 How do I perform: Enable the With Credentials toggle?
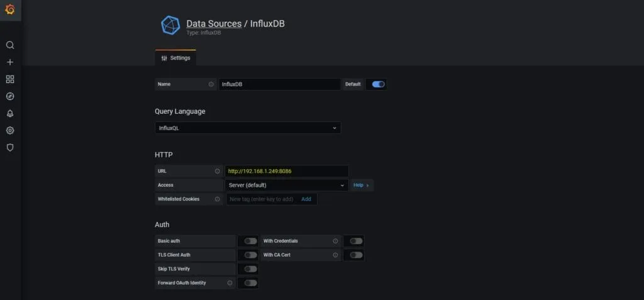356,242
